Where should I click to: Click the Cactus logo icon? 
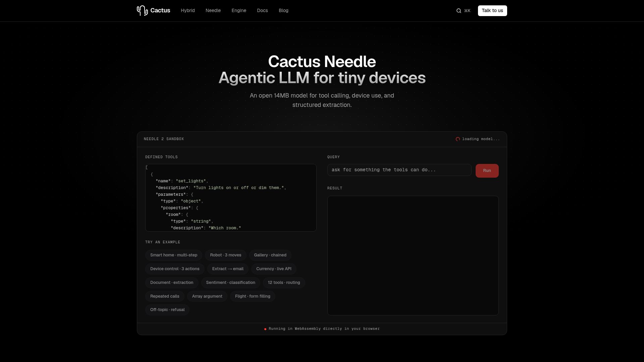(142, 11)
